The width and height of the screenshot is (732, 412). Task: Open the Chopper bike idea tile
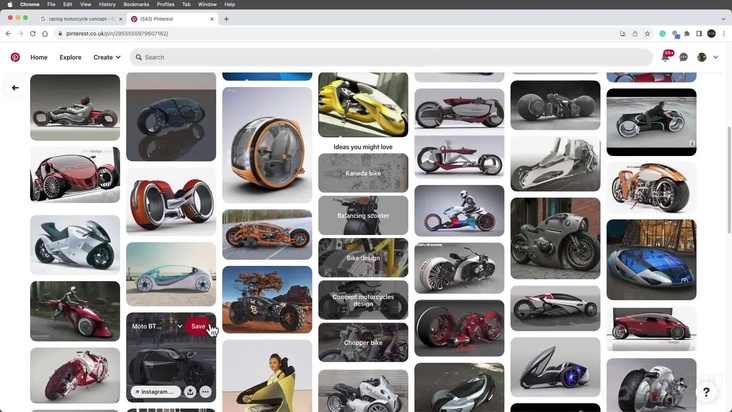pyautogui.click(x=363, y=342)
